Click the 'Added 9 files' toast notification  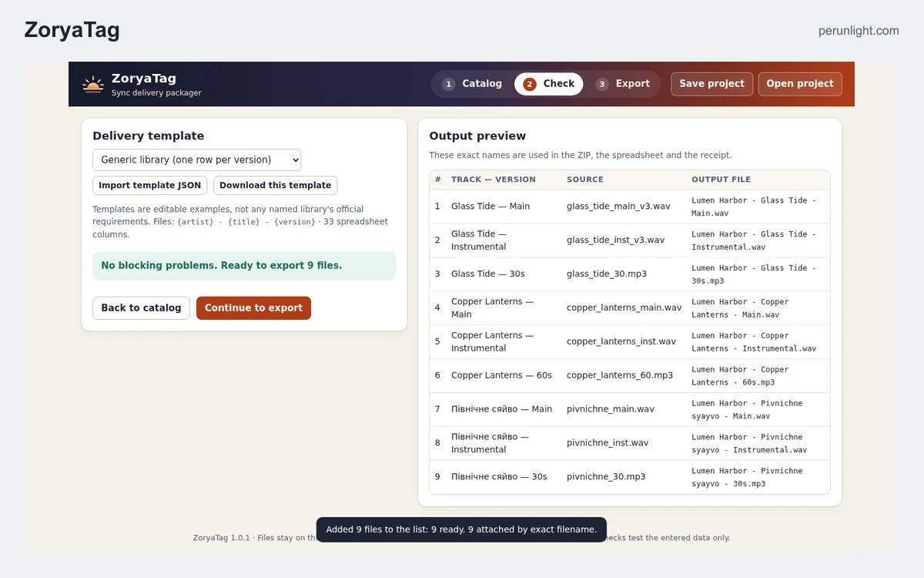click(x=461, y=529)
